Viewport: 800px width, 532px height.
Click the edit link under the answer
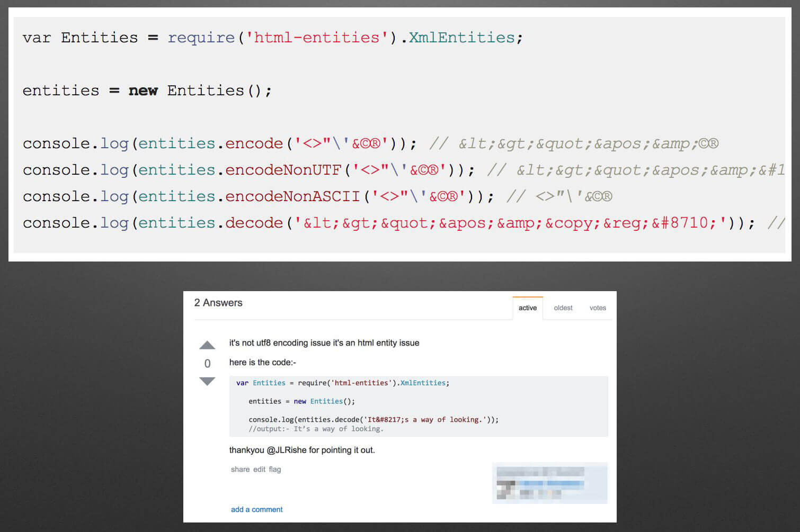(x=258, y=469)
